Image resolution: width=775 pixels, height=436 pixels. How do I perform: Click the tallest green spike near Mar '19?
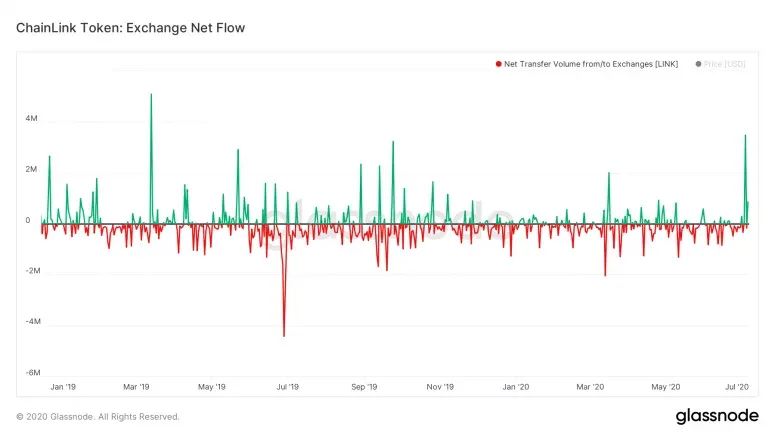(151, 158)
